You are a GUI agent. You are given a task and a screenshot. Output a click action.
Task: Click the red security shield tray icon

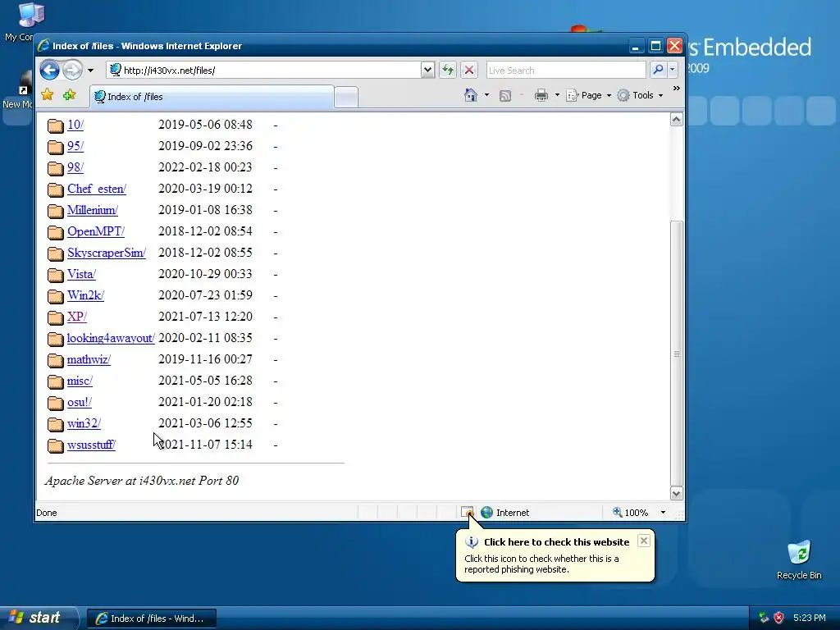(x=779, y=618)
